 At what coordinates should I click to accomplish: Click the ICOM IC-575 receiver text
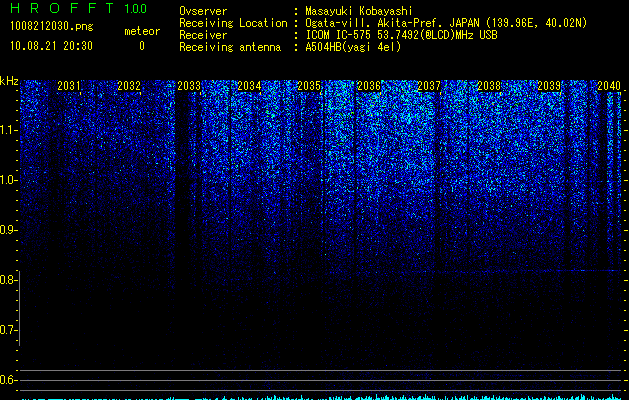coord(401,35)
